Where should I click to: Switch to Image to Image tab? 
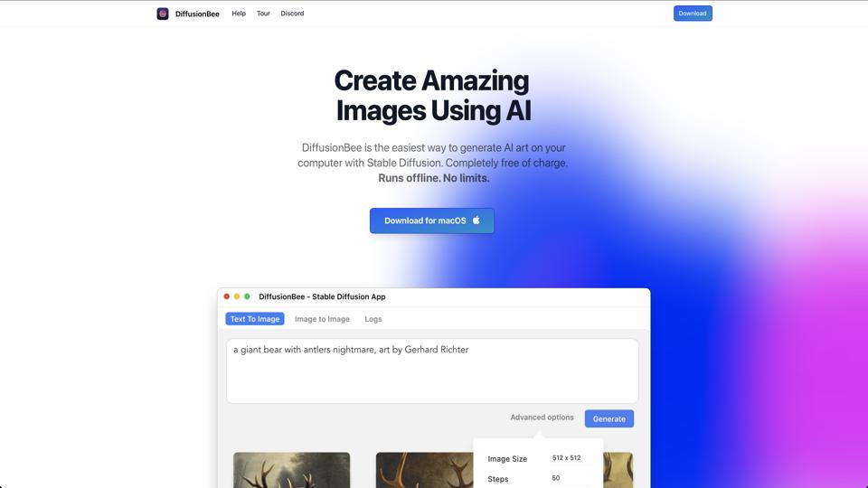322,319
